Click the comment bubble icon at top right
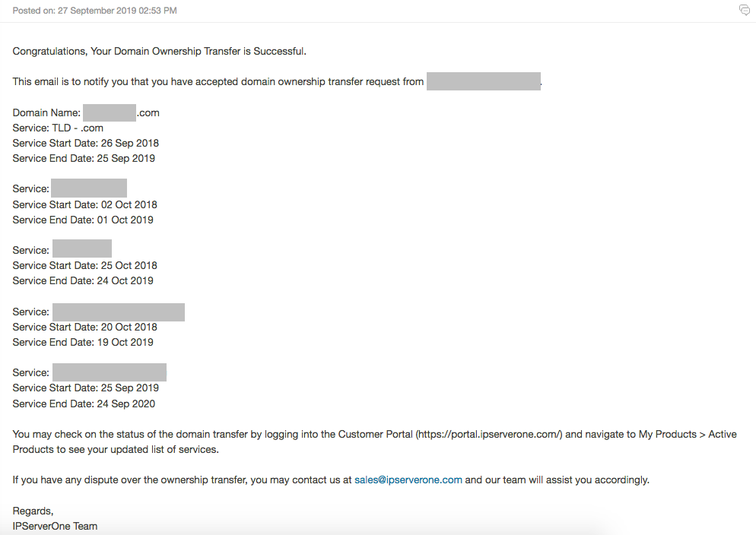 (745, 10)
